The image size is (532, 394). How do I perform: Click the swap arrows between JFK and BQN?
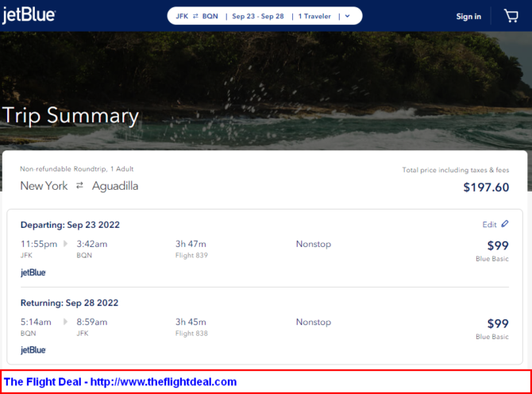pos(195,16)
